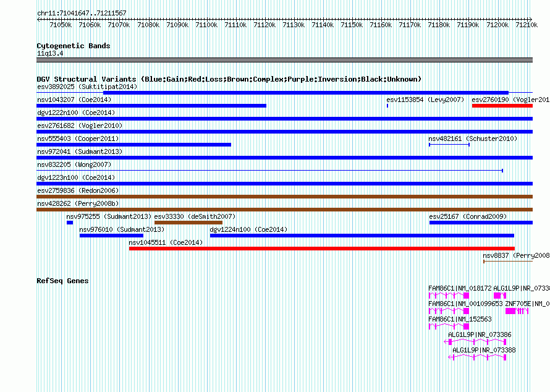Click the nsv8837 brown variant line

tap(507, 262)
